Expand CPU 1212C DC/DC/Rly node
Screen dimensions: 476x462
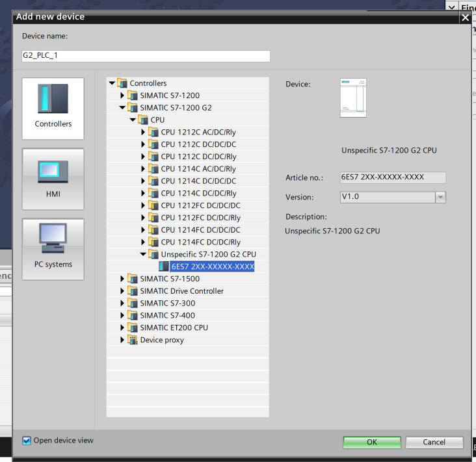pos(143,157)
